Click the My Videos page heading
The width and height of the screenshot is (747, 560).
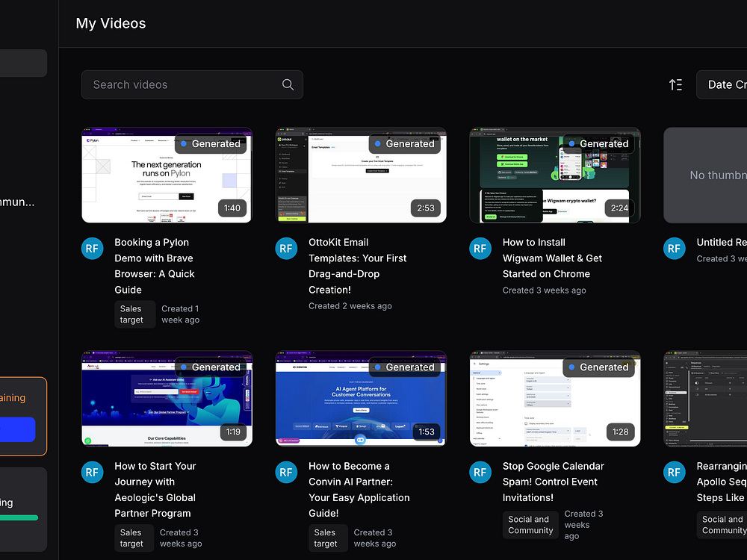111,23
